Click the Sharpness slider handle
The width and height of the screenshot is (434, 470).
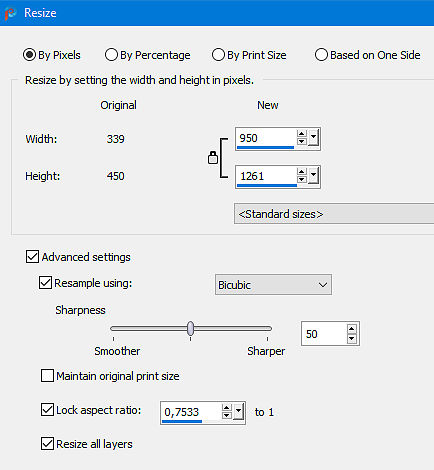190,329
